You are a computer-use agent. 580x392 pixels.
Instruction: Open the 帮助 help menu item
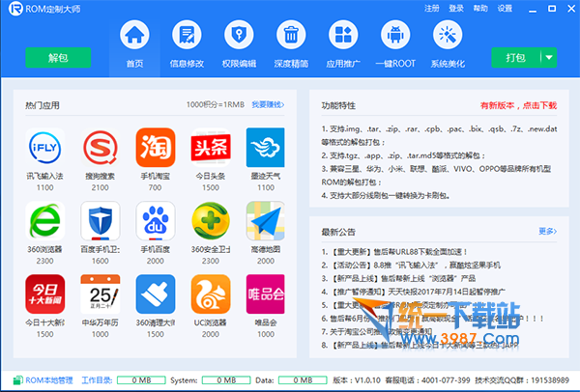tap(480, 9)
